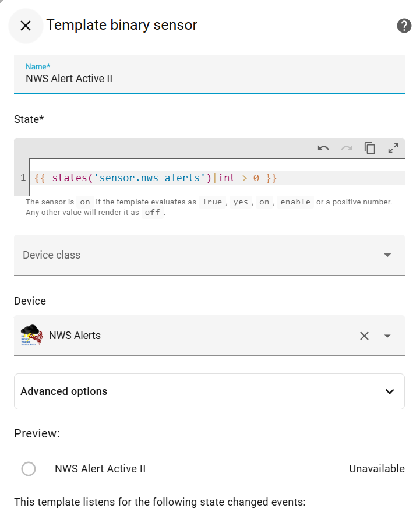This screenshot has height=519, width=420.
Task: Copy the state template code
Action: [370, 149]
